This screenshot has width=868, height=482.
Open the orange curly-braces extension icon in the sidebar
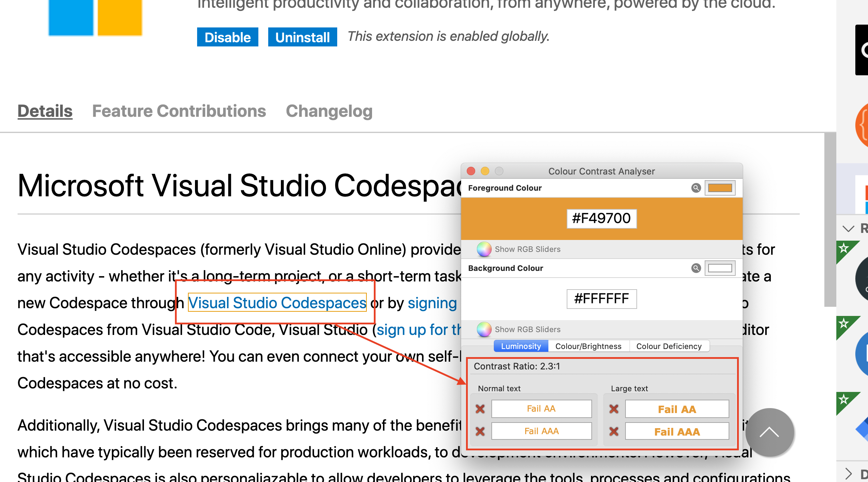[863, 125]
